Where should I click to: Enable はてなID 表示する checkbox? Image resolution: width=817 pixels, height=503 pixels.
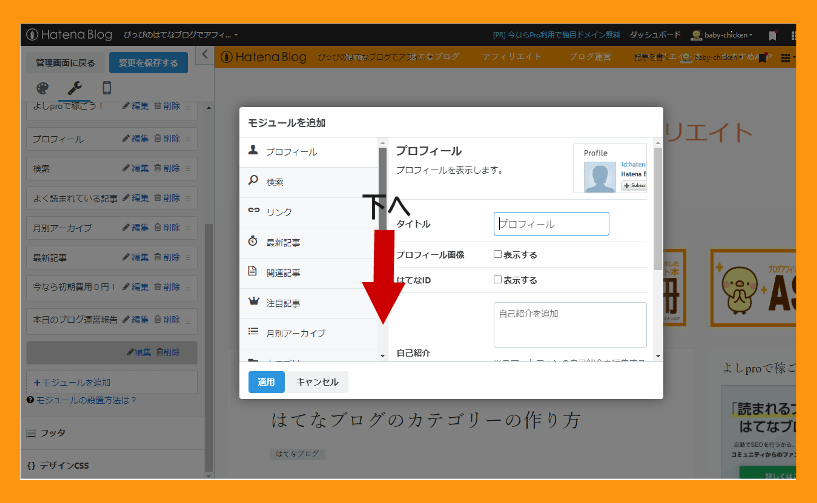pos(498,280)
